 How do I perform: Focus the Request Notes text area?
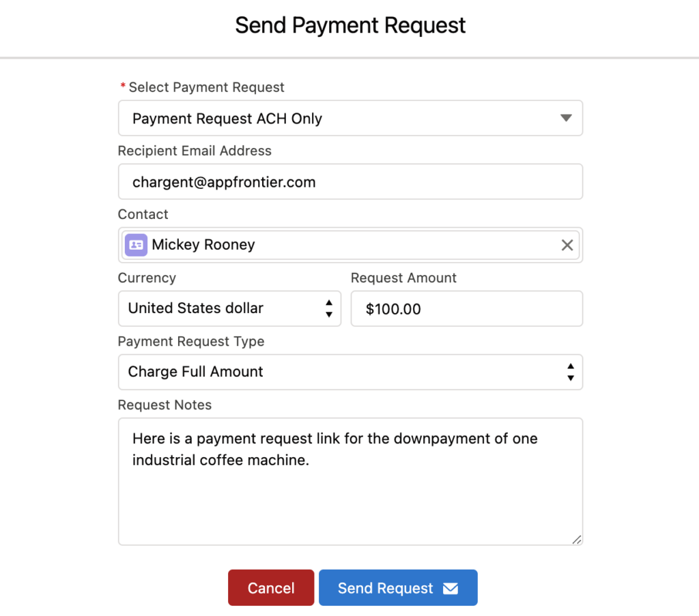point(350,482)
